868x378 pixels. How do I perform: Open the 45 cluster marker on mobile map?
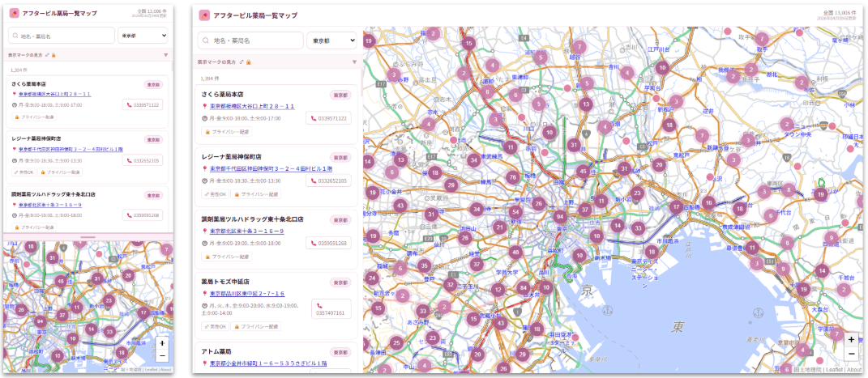(x=61, y=281)
